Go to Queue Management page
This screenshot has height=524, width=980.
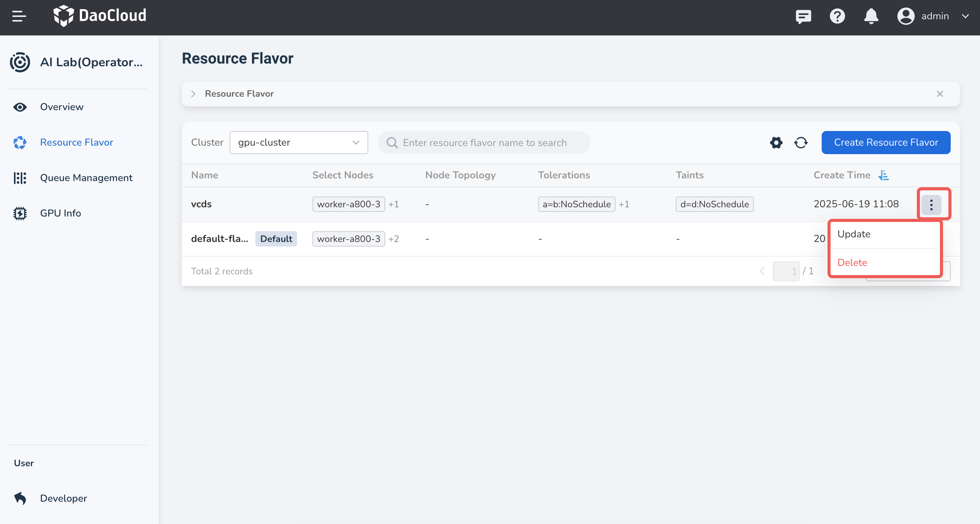tap(86, 178)
